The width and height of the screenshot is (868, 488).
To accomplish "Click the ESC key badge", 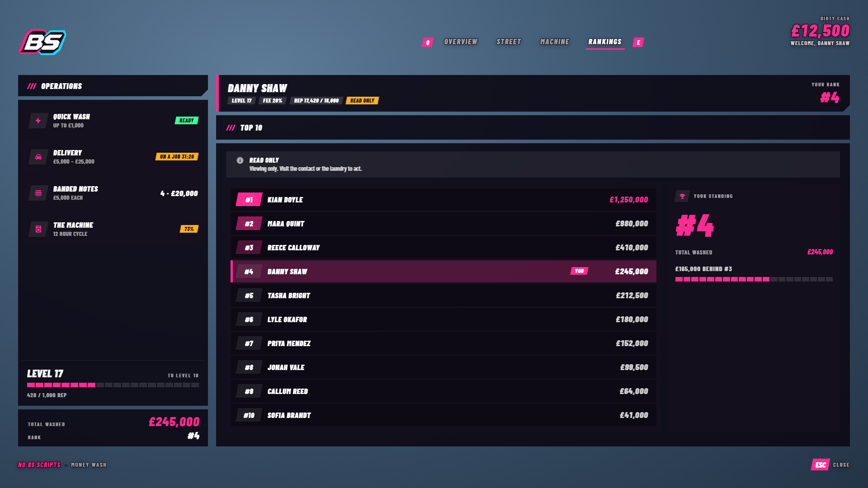I will point(821,465).
